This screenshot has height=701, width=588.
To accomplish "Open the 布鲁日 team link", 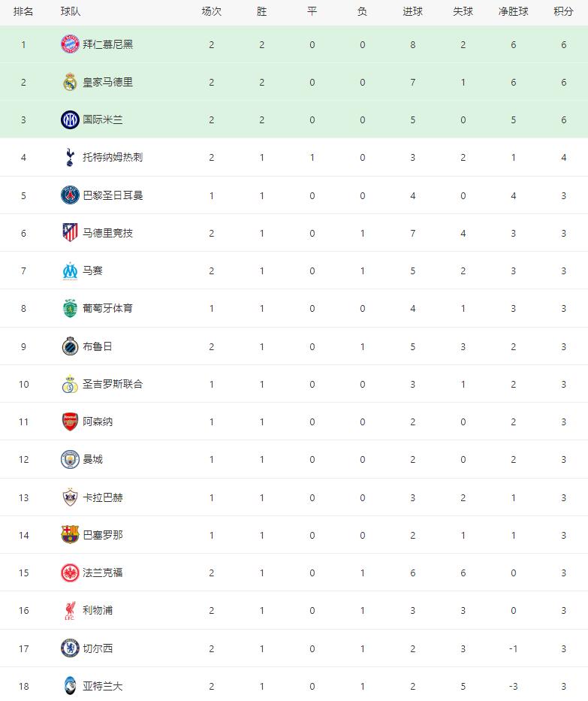I will pyautogui.click(x=98, y=346).
